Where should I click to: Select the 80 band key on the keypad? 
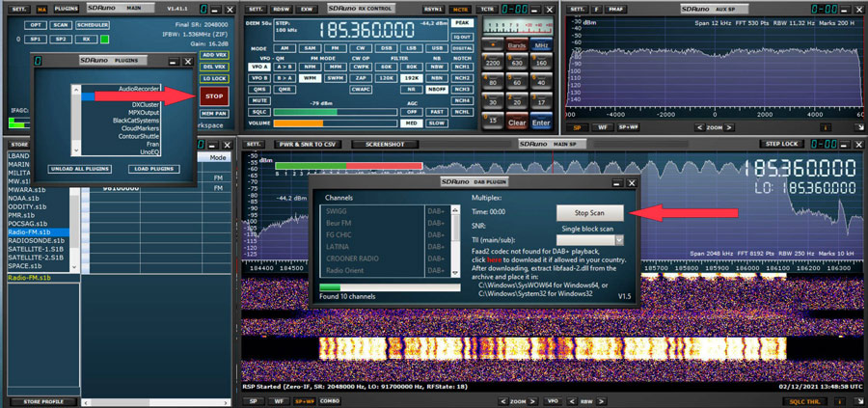(x=492, y=83)
